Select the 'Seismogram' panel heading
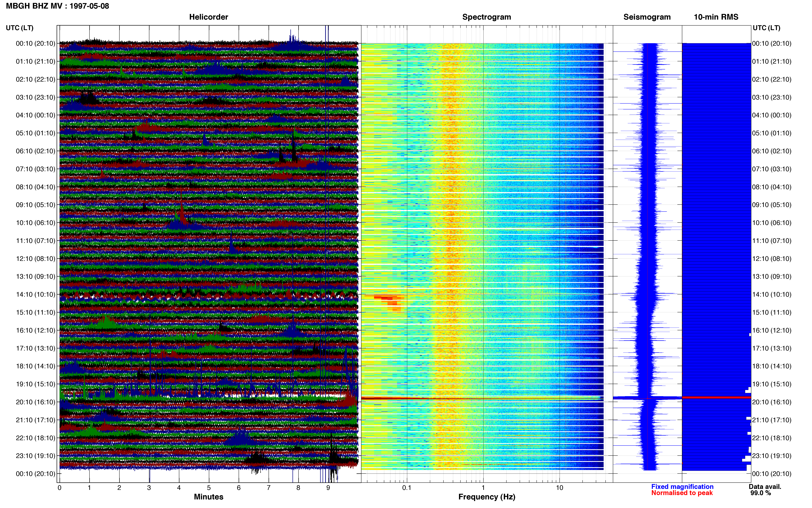The width and height of the screenshot is (812, 508). tap(647, 17)
